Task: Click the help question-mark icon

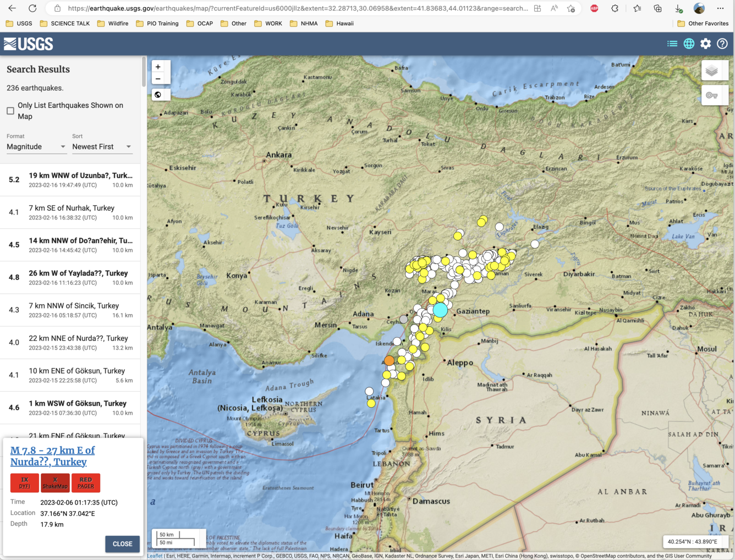Action: tap(722, 43)
